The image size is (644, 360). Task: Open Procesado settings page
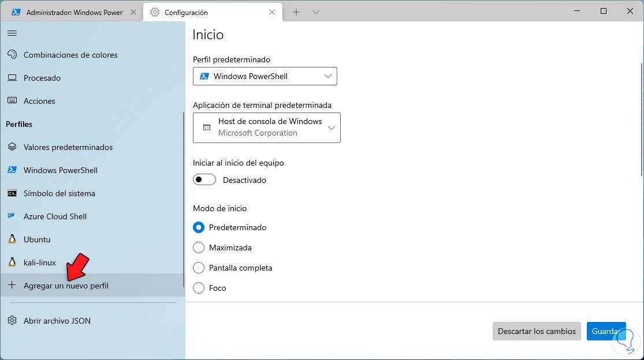92,77
